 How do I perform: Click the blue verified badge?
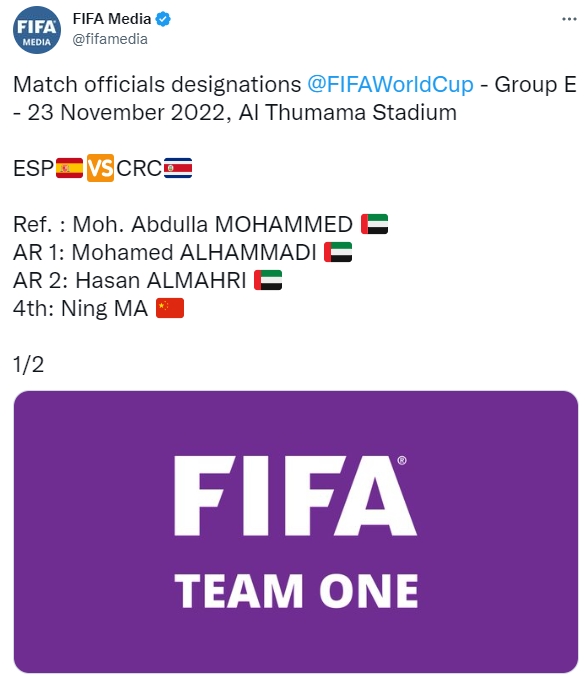163,19
